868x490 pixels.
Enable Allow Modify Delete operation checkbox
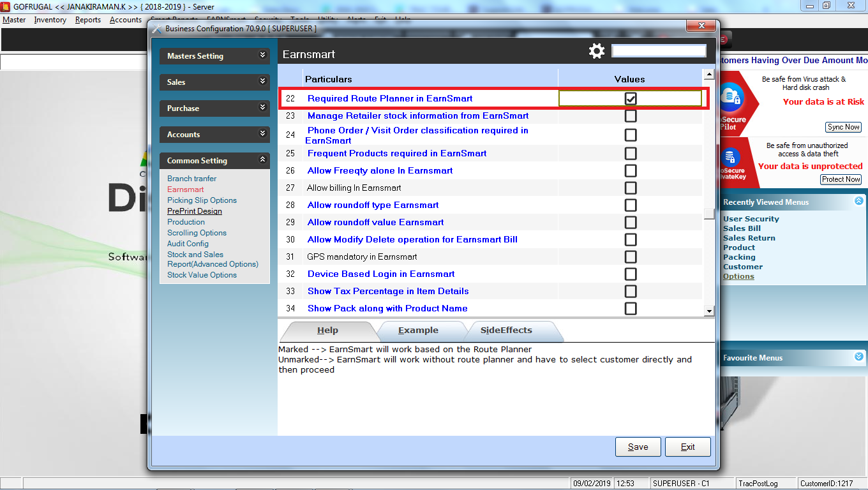(x=631, y=240)
